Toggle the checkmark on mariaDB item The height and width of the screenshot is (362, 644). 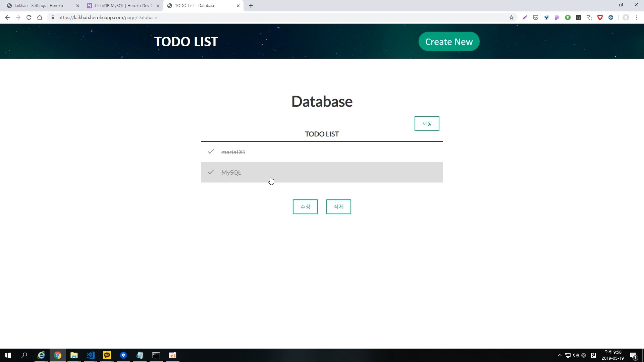211,152
